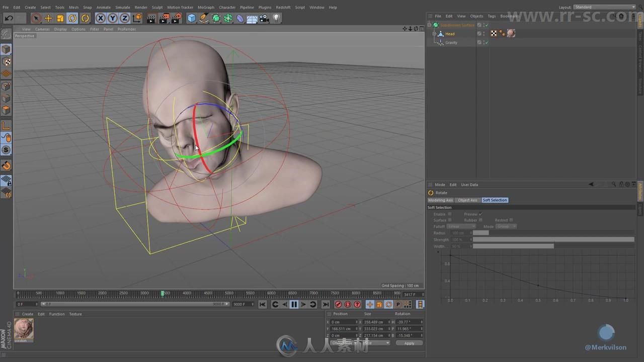Open the array/cloner objects icon
Screen dimensions: 644x362
(228, 19)
